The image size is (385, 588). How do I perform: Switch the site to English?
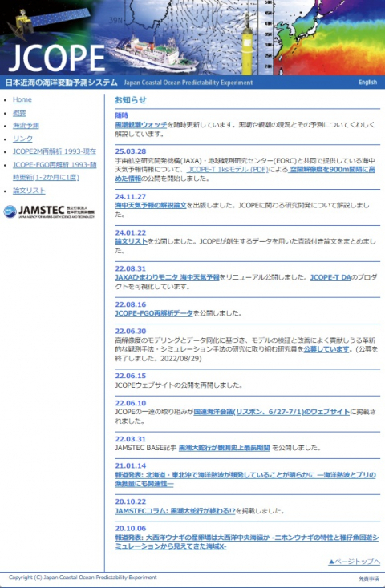[x=367, y=83]
